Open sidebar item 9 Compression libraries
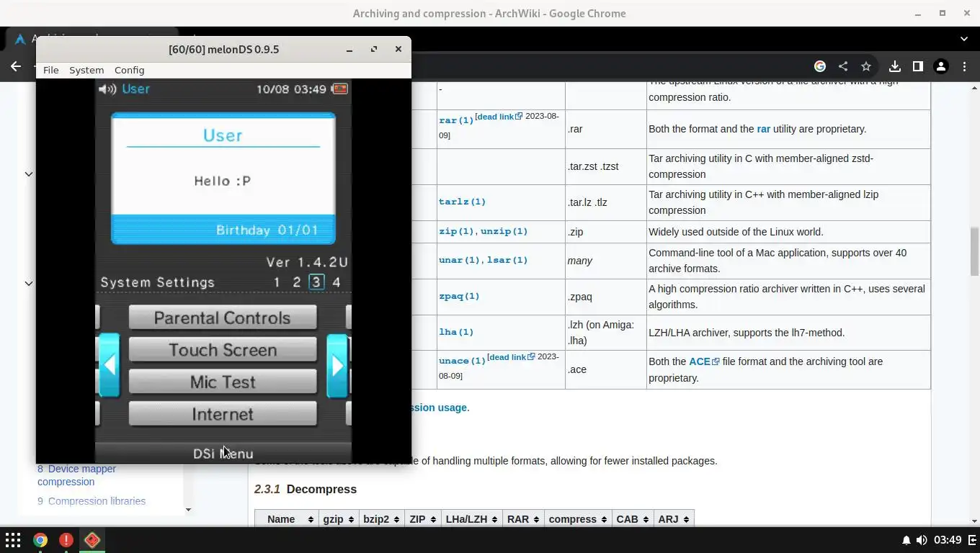The height and width of the screenshot is (553, 980). pos(92,501)
